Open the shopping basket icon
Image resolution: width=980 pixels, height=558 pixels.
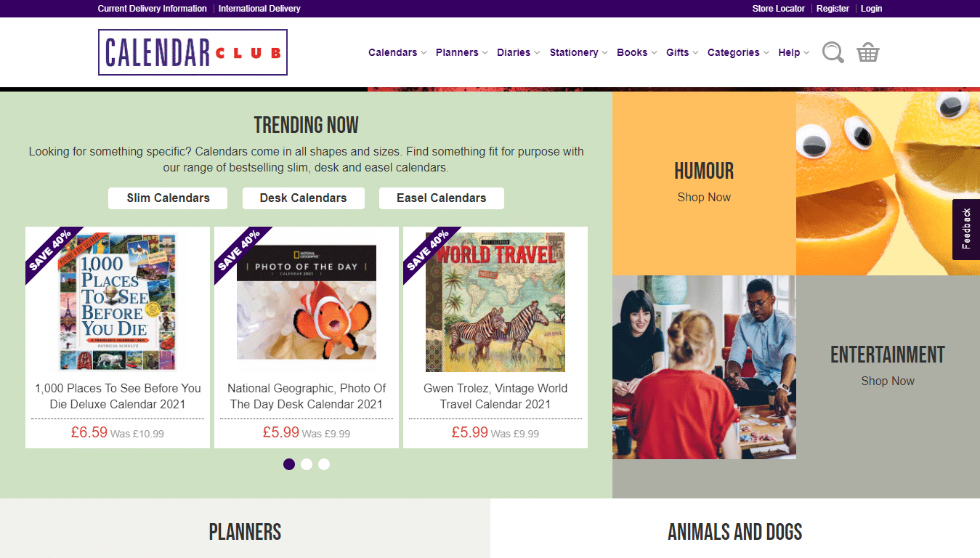click(x=868, y=52)
